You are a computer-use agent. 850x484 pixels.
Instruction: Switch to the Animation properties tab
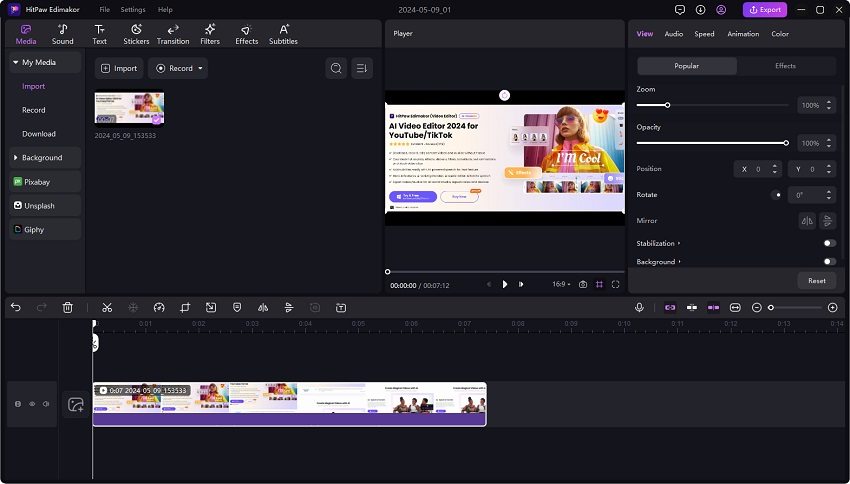(743, 34)
